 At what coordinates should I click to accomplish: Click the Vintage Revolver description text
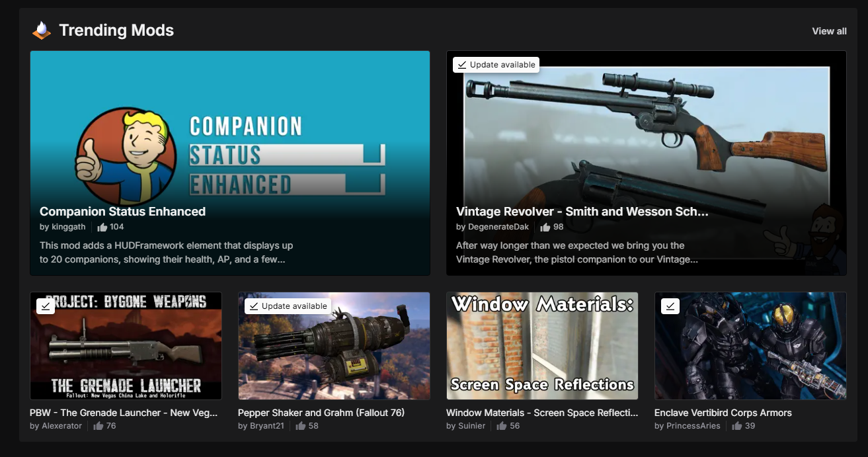(577, 253)
